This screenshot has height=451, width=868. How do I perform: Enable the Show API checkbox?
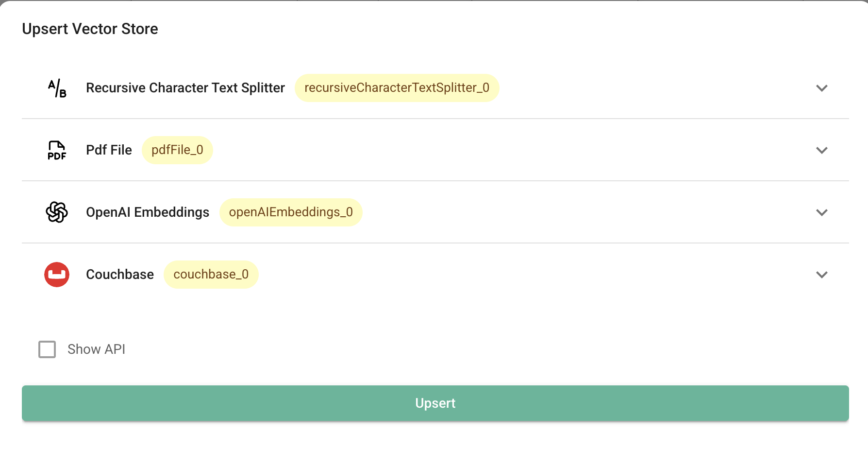47,349
